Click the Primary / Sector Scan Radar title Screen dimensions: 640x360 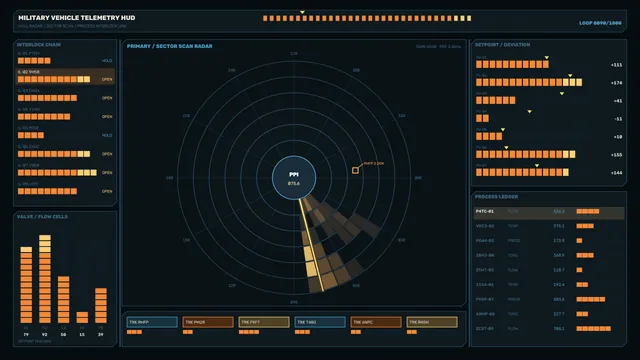tap(169, 46)
